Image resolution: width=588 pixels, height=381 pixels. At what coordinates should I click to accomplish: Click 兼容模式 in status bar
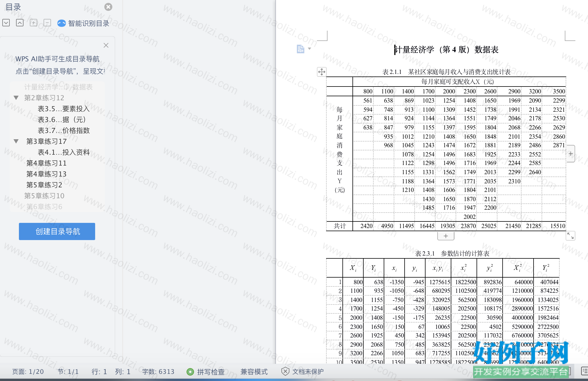click(x=254, y=372)
